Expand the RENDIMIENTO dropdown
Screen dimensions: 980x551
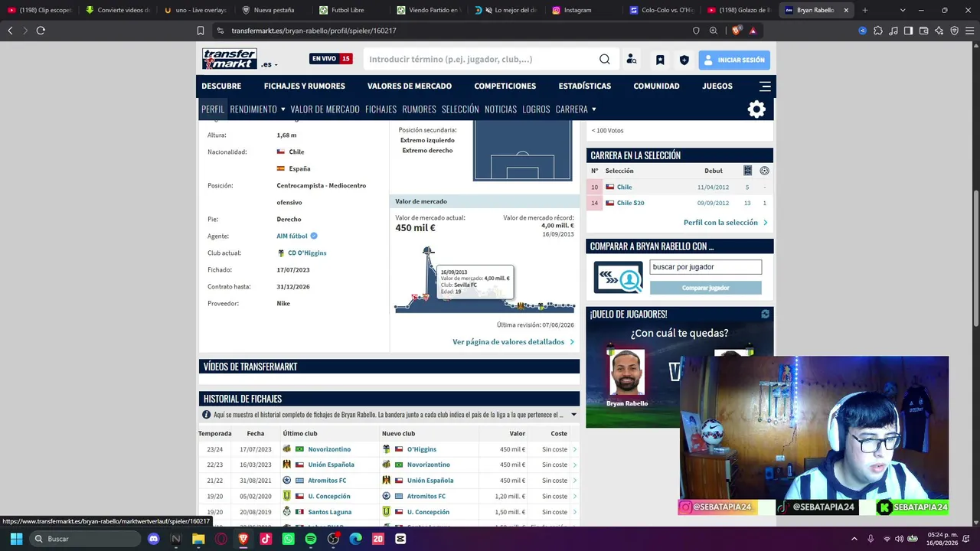click(258, 109)
